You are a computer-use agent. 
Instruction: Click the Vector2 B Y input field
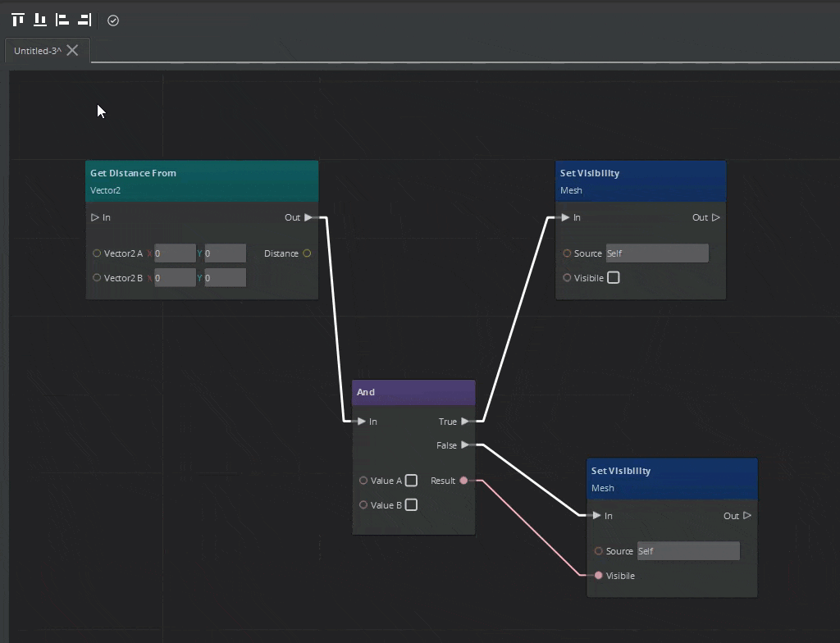coord(226,277)
